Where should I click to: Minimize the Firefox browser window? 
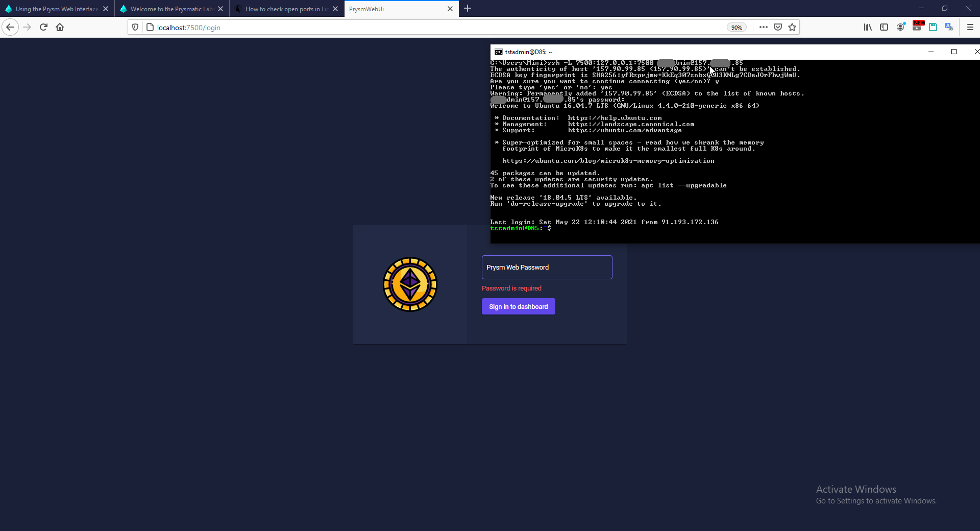click(921, 8)
